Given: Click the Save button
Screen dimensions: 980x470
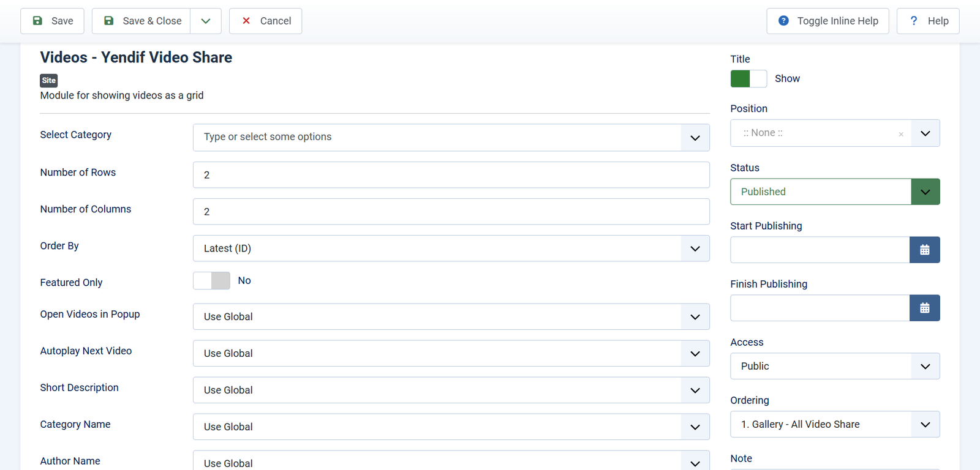Looking at the screenshot, I should coord(52,21).
